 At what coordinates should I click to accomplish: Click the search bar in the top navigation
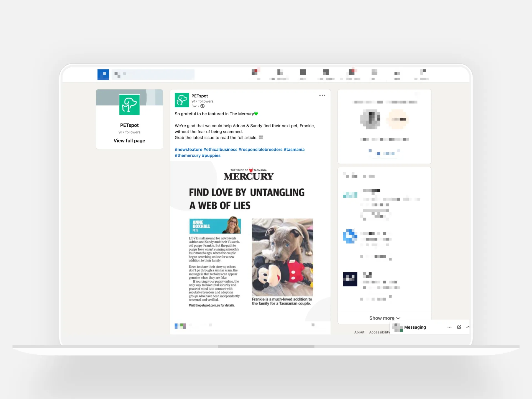pyautogui.click(x=153, y=75)
